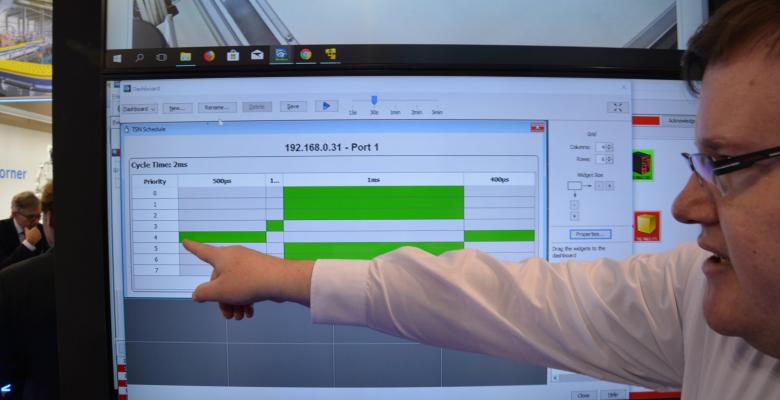Click the 1ms column header
The height and width of the screenshot is (400, 780).
(x=374, y=180)
